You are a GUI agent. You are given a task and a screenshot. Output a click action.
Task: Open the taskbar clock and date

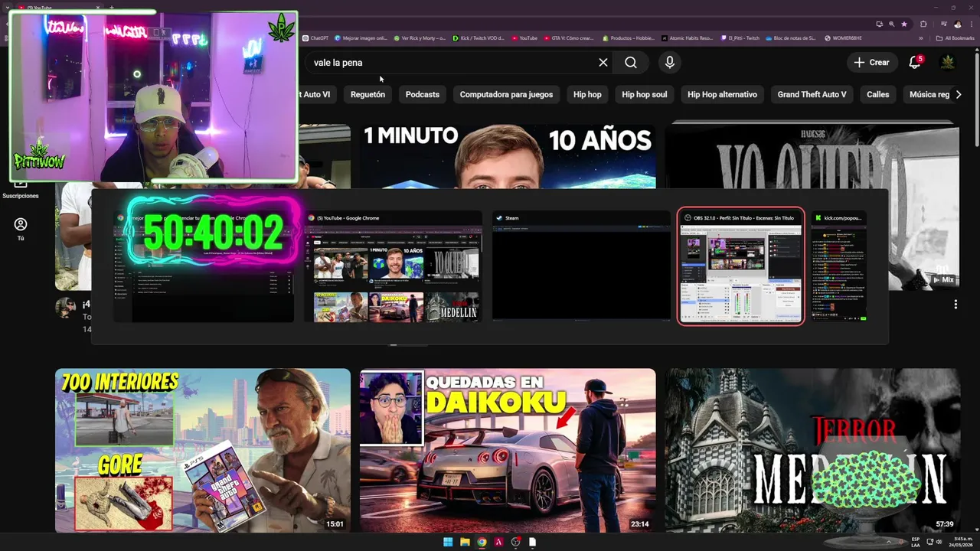tap(960, 542)
